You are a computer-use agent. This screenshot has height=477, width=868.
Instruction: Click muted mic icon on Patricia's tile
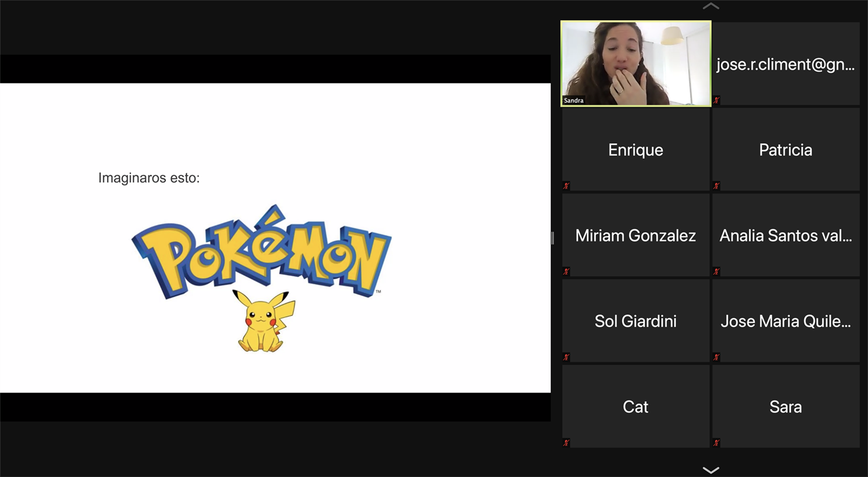(716, 186)
